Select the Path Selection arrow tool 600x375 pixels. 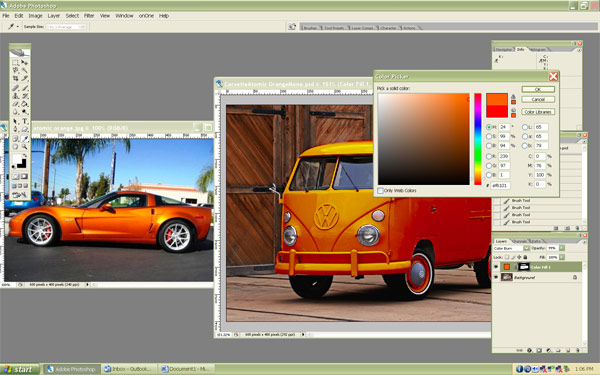pyautogui.click(x=15, y=121)
